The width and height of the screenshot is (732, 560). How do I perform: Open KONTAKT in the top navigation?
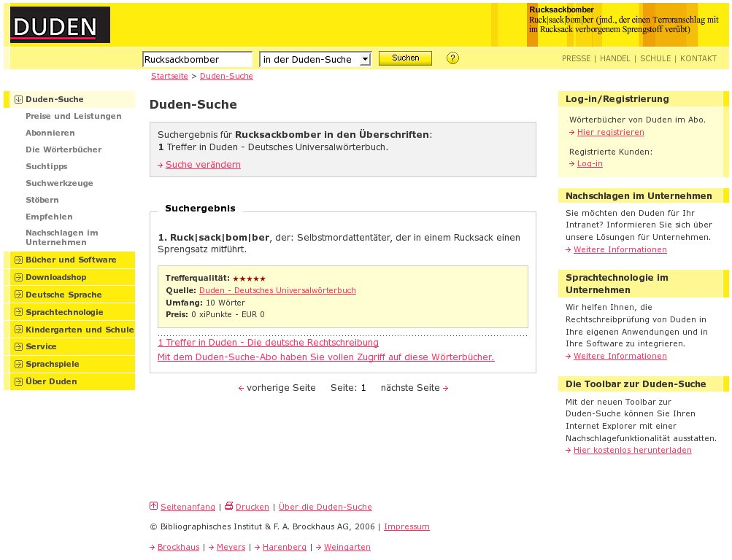tap(698, 59)
